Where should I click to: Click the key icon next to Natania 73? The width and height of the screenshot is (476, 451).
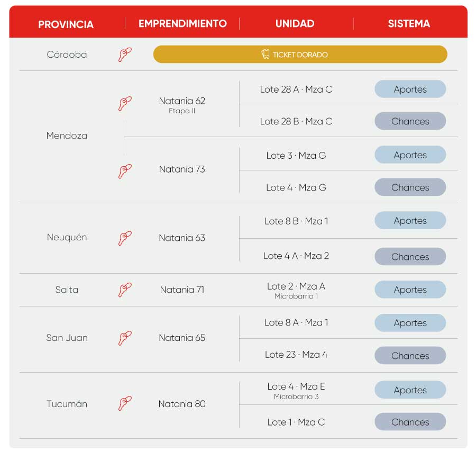click(x=125, y=172)
